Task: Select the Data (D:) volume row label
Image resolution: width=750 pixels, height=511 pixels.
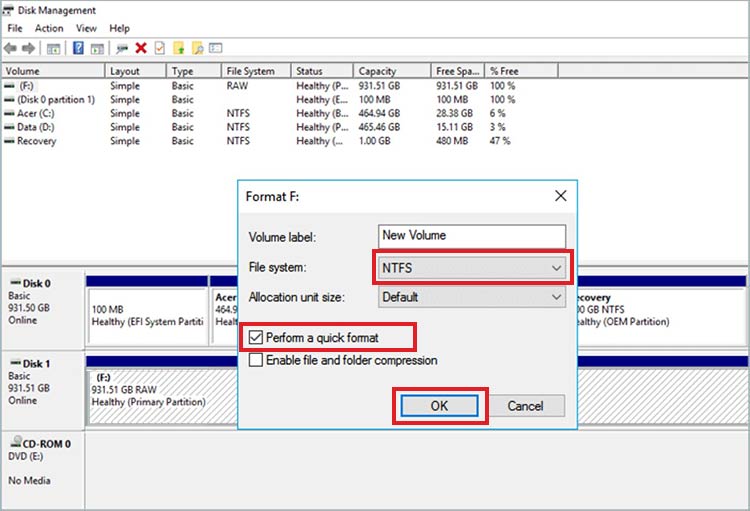Action: (36, 127)
